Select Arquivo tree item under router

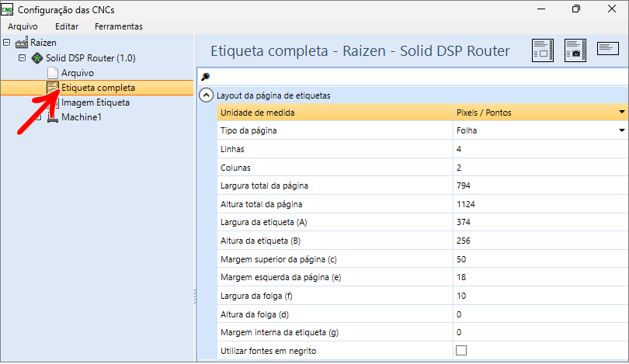click(78, 73)
